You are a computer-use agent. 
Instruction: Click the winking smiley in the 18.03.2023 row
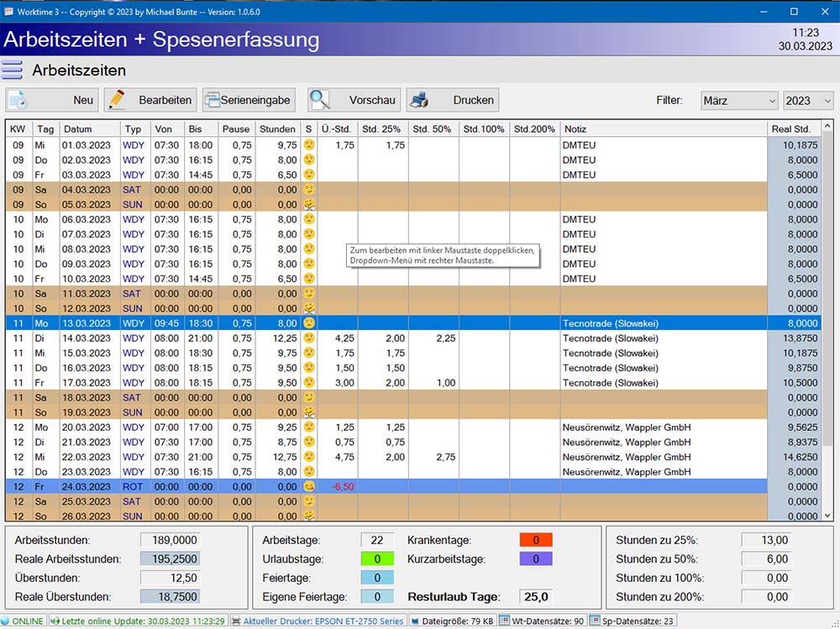[308, 397]
